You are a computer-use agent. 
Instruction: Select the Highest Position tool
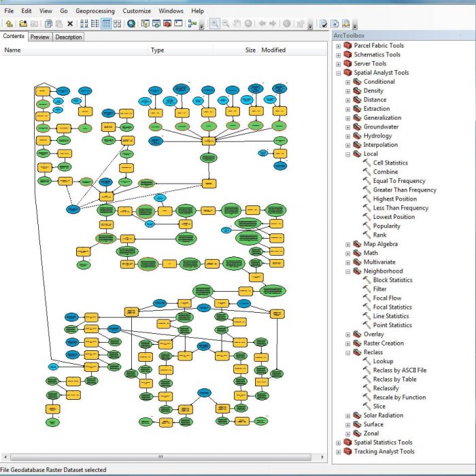click(394, 199)
